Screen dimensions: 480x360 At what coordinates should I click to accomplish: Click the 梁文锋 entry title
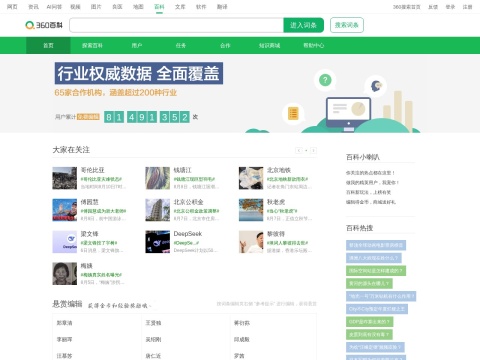(90, 234)
